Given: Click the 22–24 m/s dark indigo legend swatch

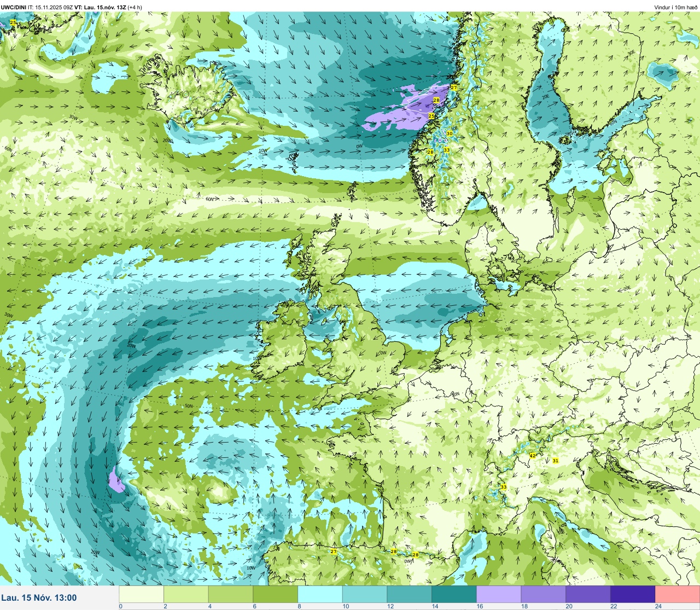Looking at the screenshot, I should click(x=633, y=594).
